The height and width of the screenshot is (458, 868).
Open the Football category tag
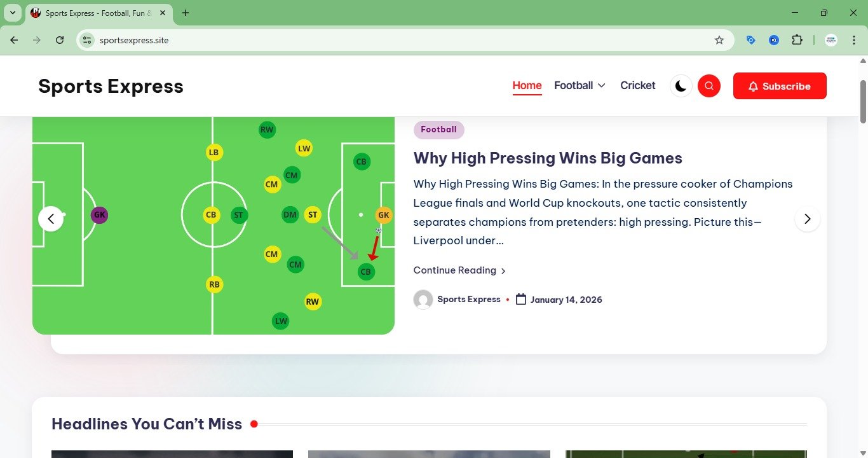[438, 130]
